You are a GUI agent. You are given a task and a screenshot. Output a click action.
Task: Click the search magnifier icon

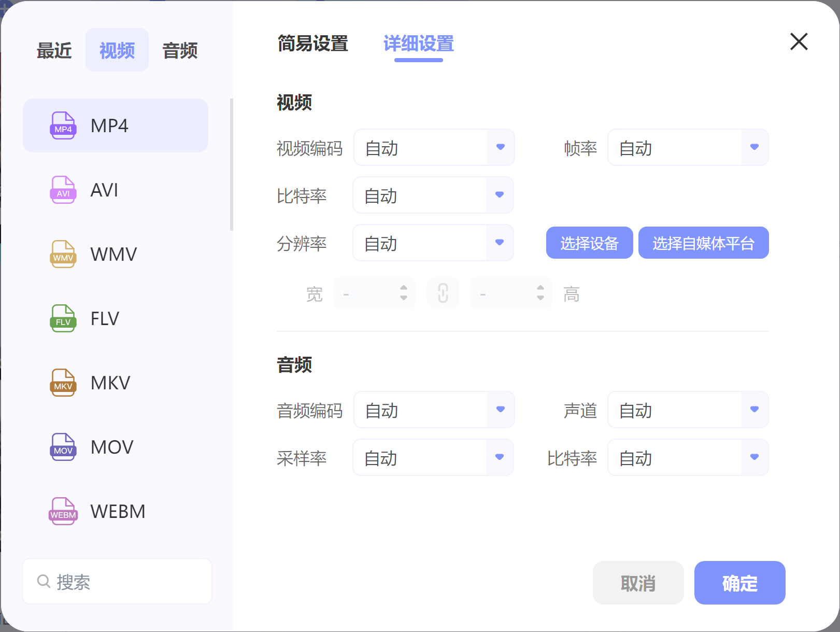click(43, 581)
